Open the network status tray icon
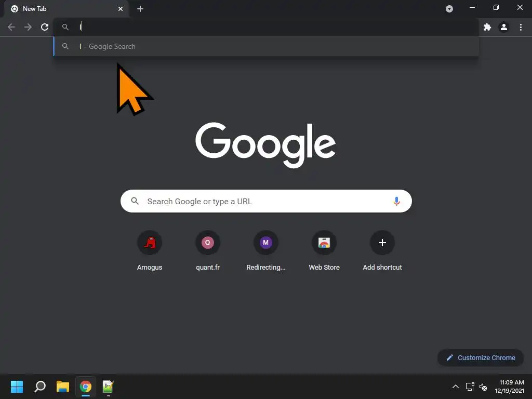The height and width of the screenshot is (399, 532). click(470, 387)
